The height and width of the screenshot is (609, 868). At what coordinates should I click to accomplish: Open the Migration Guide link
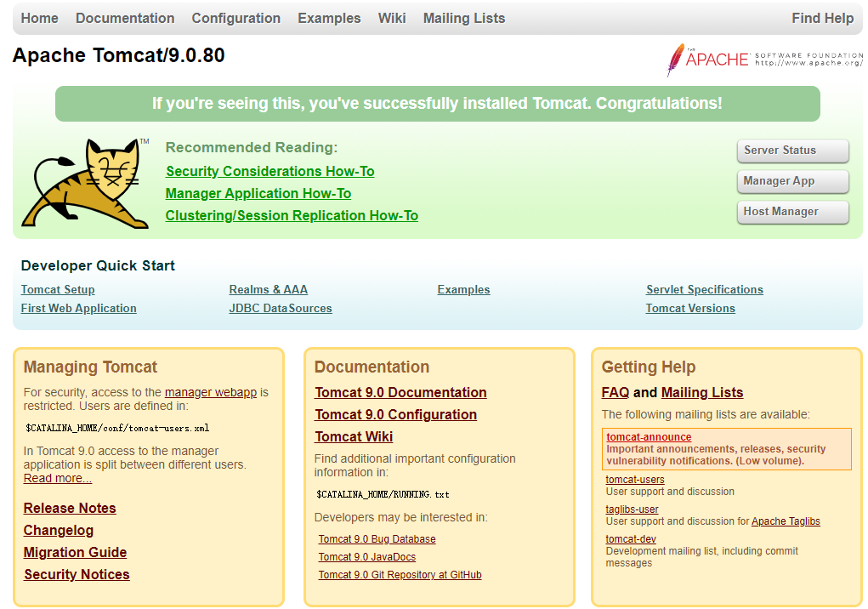(x=76, y=553)
